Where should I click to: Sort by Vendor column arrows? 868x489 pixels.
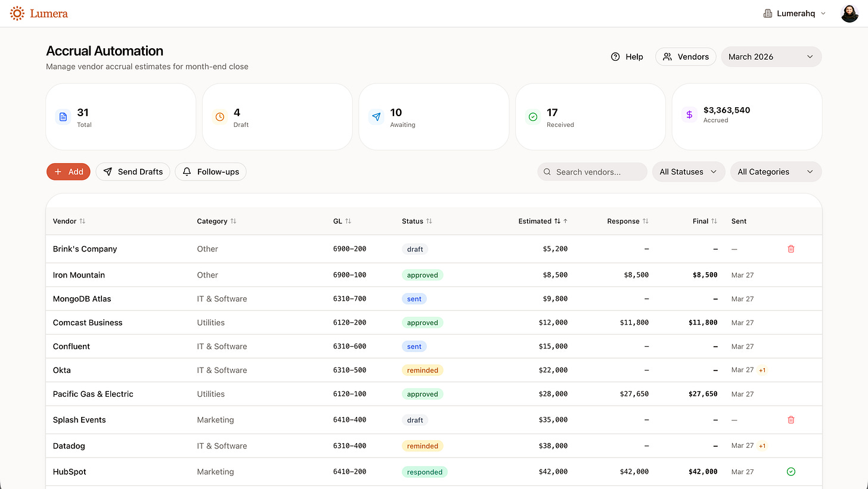pos(82,221)
